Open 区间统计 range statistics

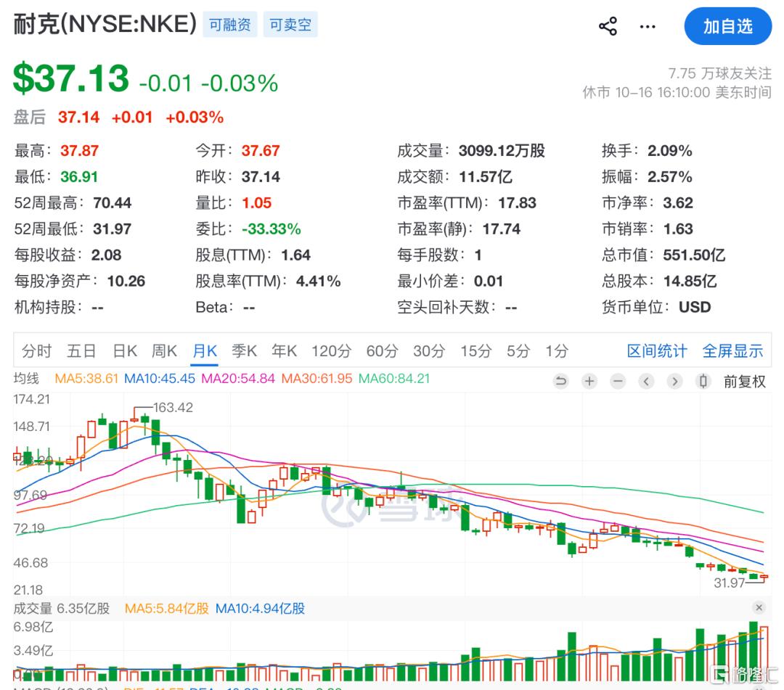click(x=657, y=351)
